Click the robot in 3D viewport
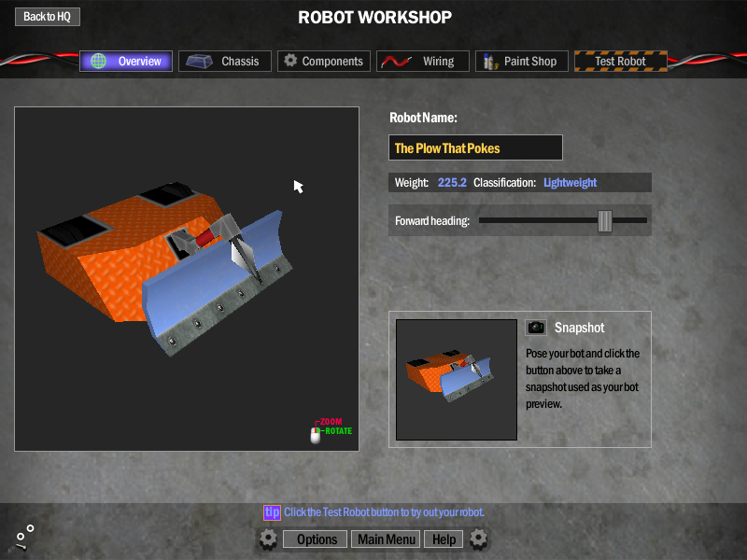Viewport: 747px width, 560px height. (164, 267)
